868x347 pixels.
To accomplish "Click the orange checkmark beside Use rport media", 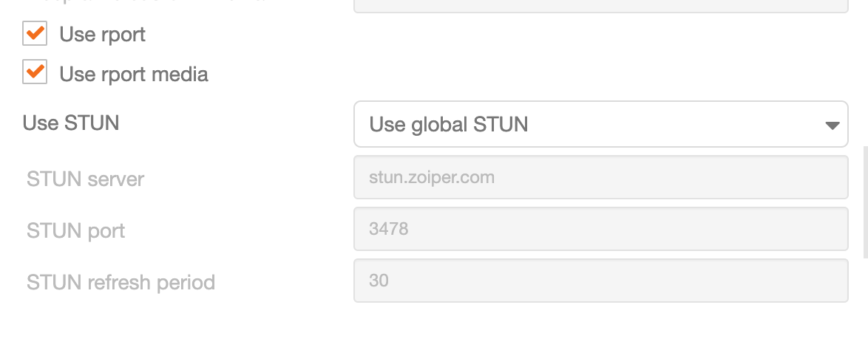I will (35, 72).
